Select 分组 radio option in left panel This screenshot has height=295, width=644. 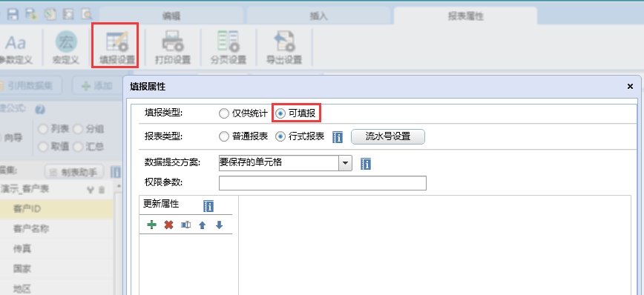[x=78, y=129]
